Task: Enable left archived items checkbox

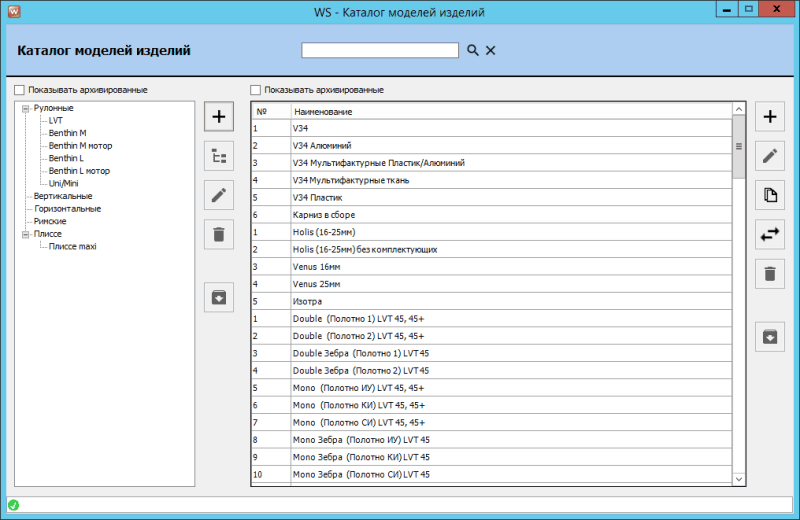Action: [20, 90]
